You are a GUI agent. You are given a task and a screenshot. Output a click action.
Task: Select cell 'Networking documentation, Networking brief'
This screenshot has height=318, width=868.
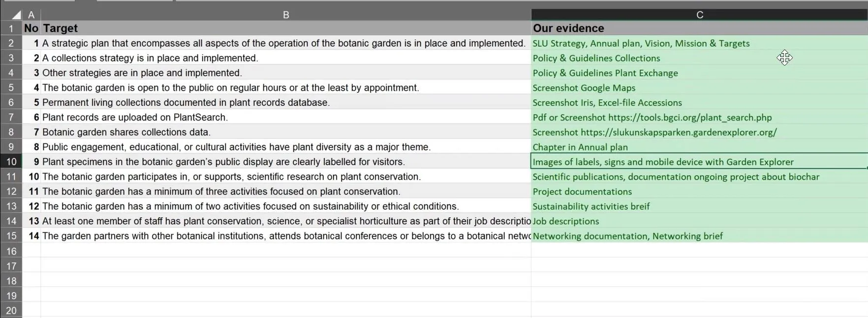pos(700,236)
